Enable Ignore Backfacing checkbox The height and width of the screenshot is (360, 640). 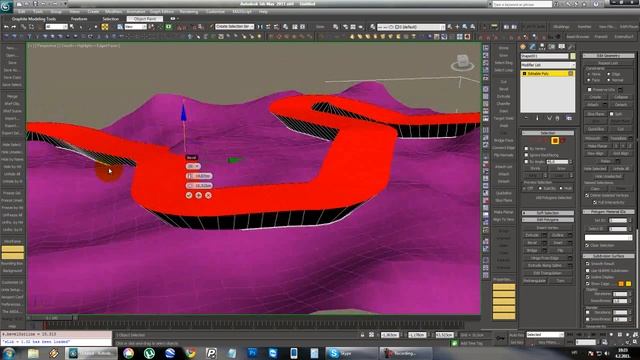(526, 155)
